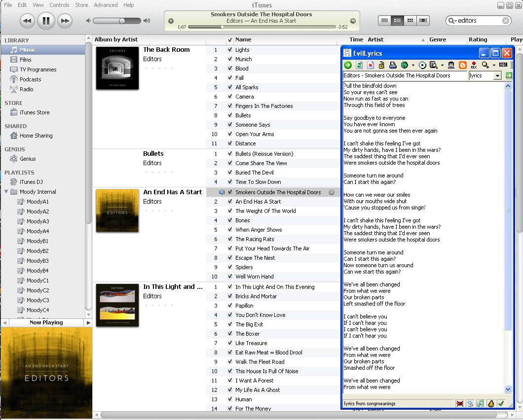Click the green globe icon in EvilLyrics
The image size is (523, 420).
[405, 65]
